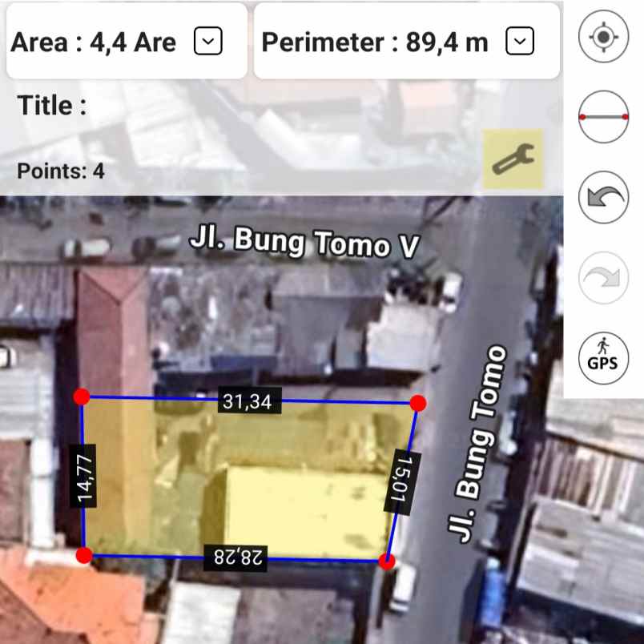Tap the 14,77 left edge length label
The image size is (644, 644).
pyautogui.click(x=83, y=477)
